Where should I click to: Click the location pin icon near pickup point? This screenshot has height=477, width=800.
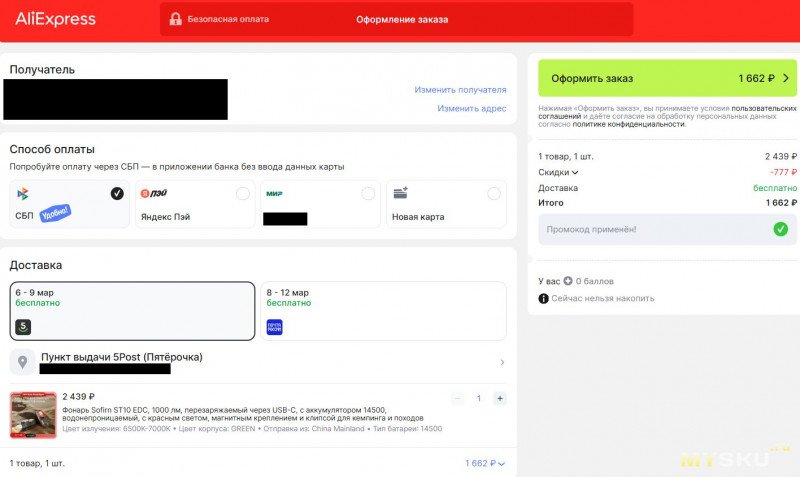(23, 362)
